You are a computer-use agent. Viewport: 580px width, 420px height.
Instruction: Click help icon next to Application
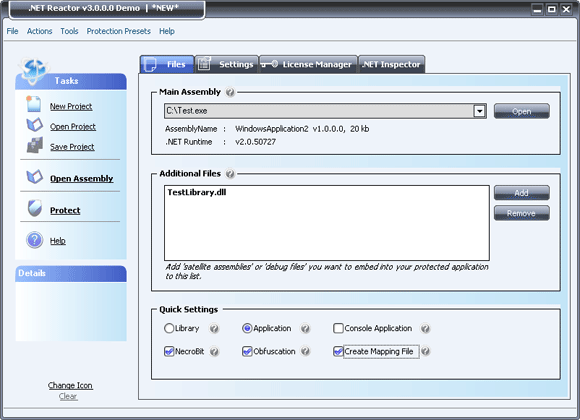[305, 329]
